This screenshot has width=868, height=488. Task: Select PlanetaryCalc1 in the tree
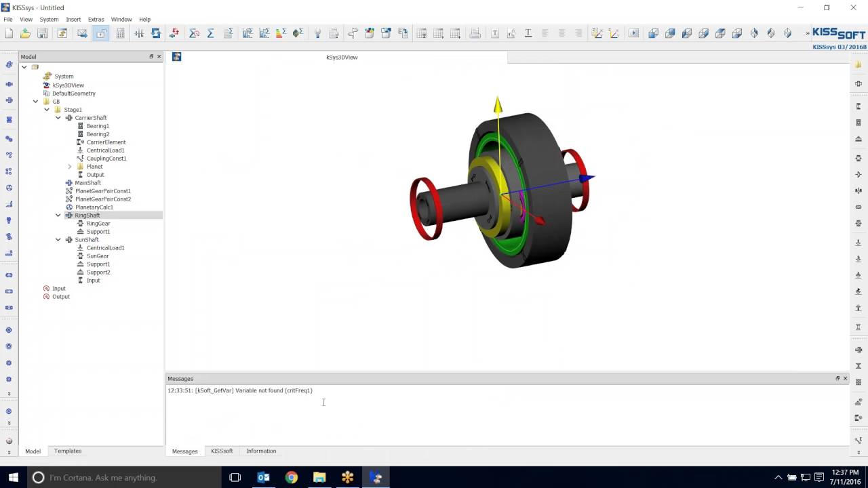(x=94, y=207)
